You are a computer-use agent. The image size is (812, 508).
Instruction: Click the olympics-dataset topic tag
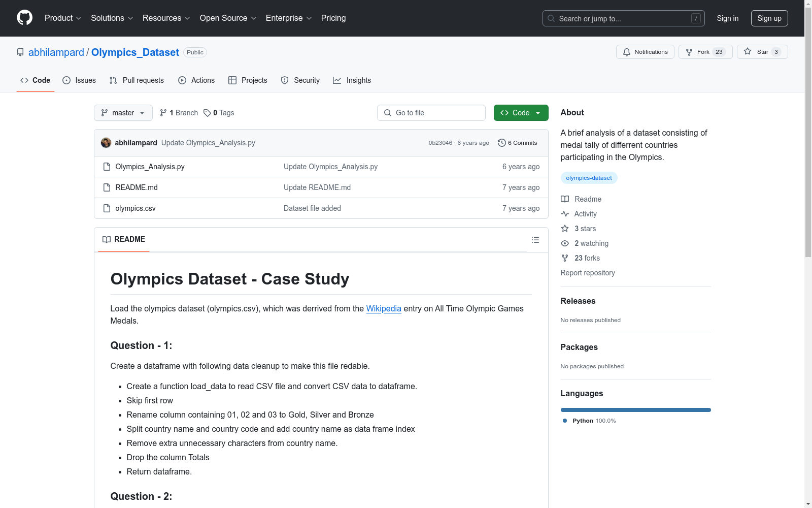[x=589, y=178]
